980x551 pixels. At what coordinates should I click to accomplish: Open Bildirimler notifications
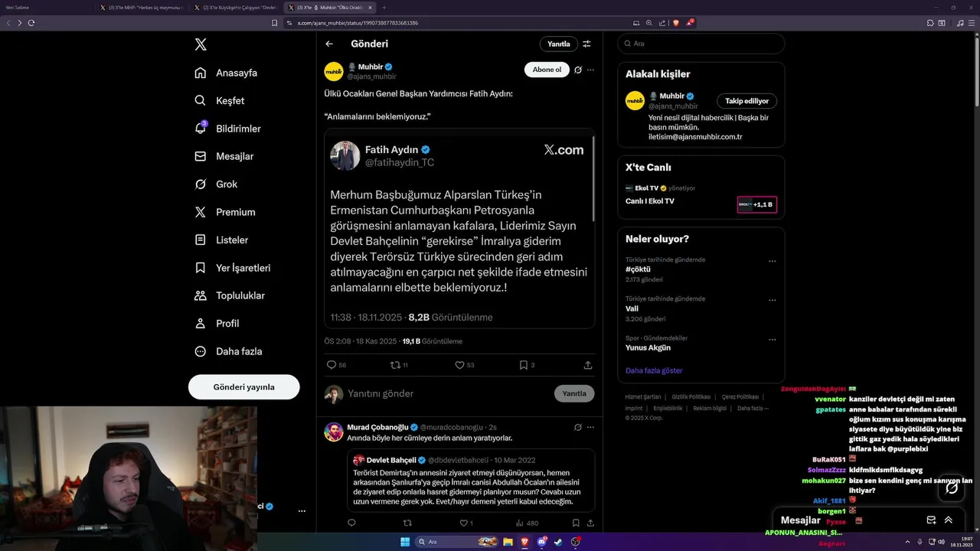coord(227,129)
